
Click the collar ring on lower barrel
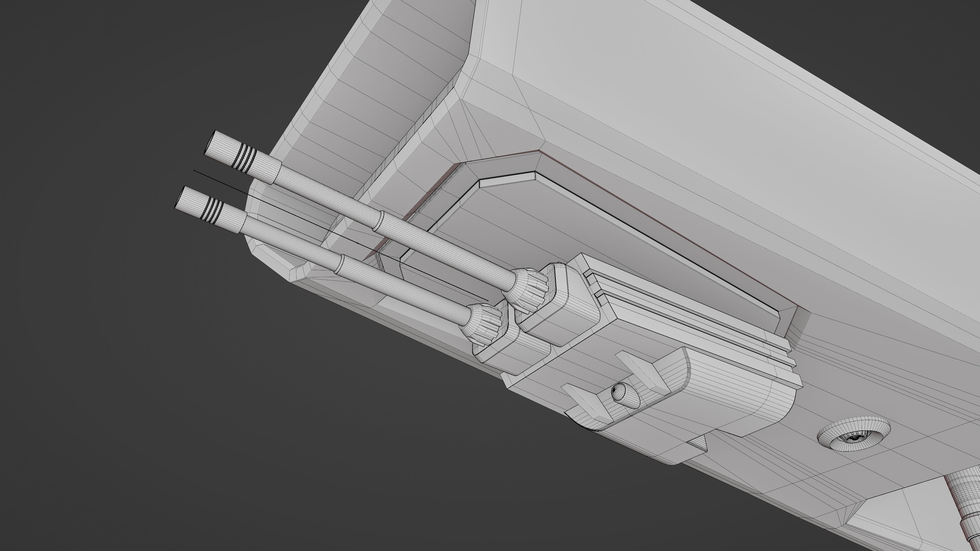(340, 264)
